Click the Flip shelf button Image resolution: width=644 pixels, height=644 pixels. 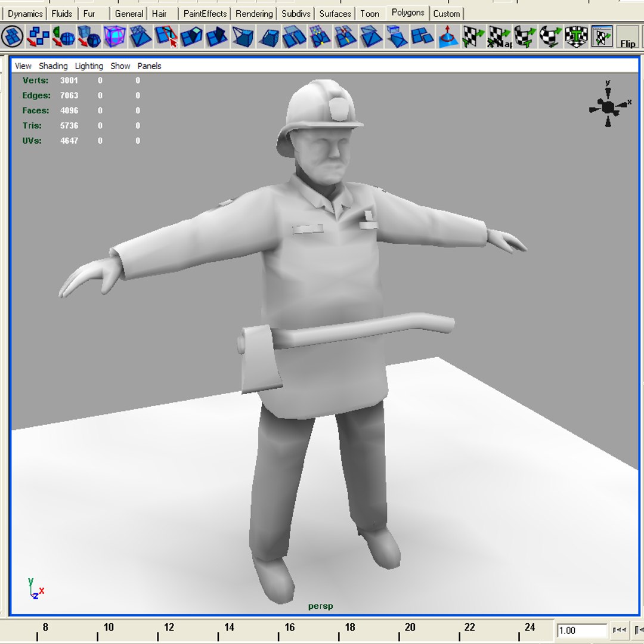click(x=627, y=36)
